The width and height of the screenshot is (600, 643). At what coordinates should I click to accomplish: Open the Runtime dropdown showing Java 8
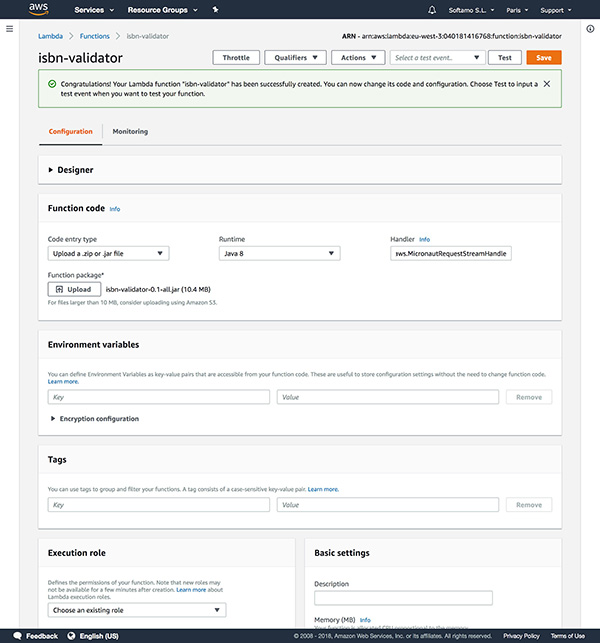pos(279,254)
